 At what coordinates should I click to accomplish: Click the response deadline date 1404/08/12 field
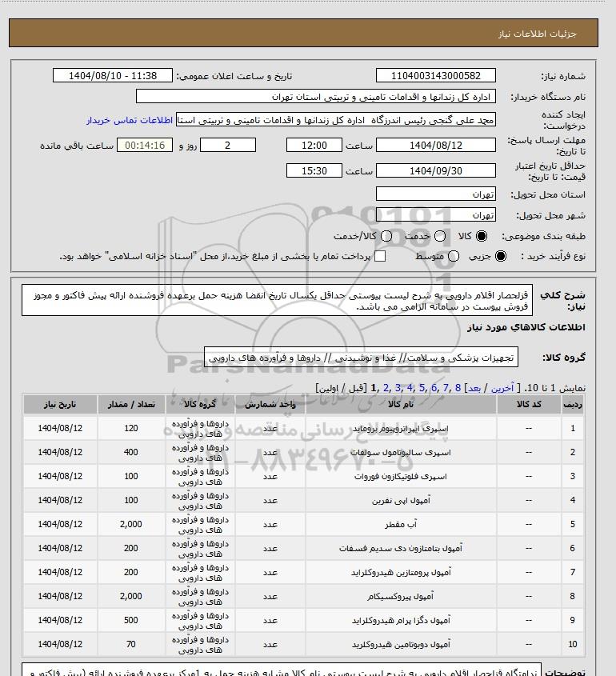point(436,146)
